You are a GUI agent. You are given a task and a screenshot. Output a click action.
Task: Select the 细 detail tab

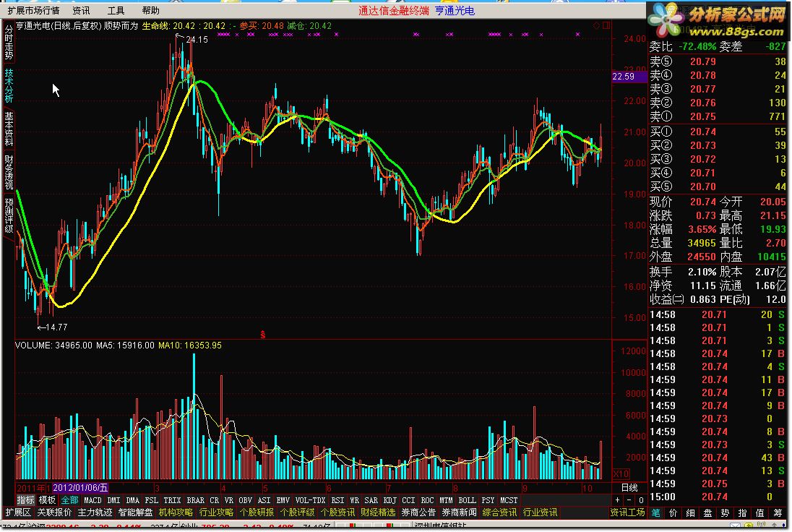coord(690,512)
